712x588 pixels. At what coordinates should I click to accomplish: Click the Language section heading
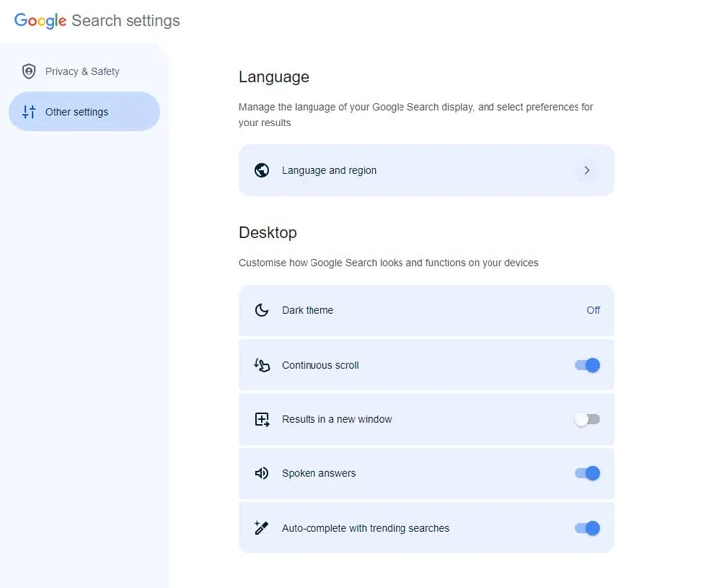click(274, 77)
